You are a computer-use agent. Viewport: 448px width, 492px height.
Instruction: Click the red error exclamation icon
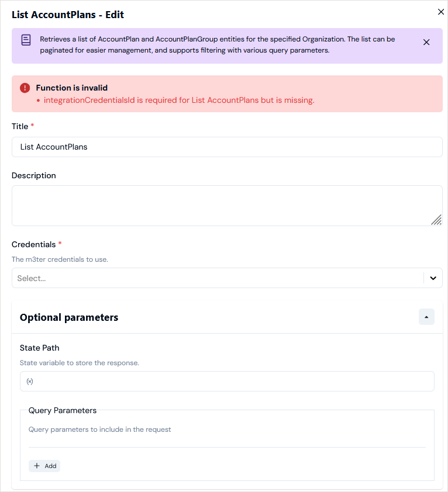[x=25, y=88]
